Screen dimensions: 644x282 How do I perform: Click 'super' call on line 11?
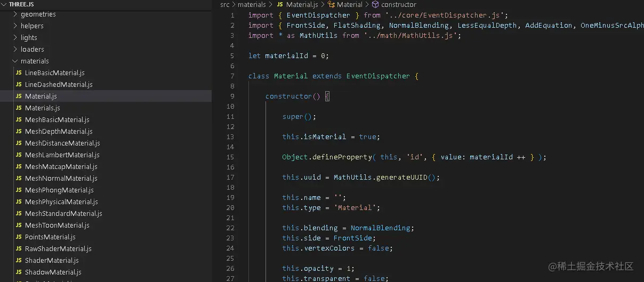tap(293, 116)
